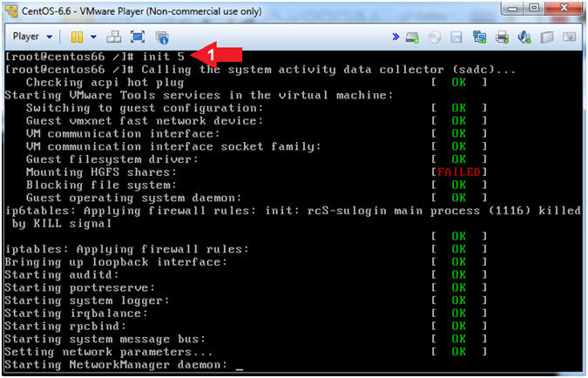
Task: Click 'Setting network parameters...' line
Action: coord(109,352)
